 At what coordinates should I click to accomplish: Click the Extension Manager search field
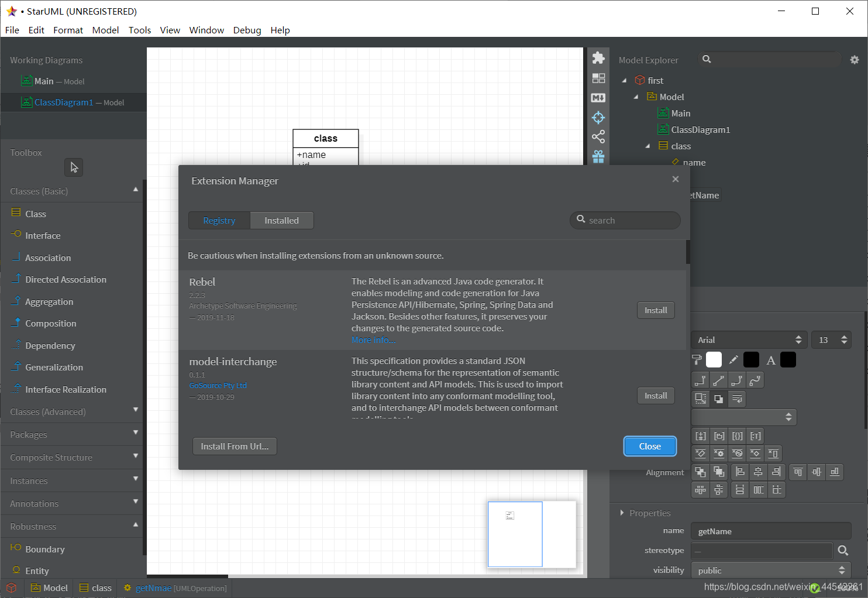625,221
